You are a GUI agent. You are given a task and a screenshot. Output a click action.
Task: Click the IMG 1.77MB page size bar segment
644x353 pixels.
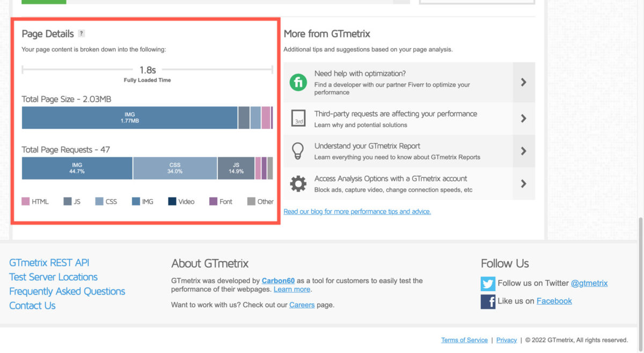[x=130, y=117]
